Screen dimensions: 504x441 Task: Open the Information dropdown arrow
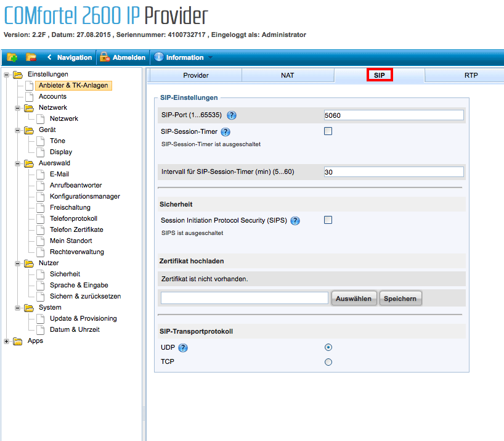point(210,57)
